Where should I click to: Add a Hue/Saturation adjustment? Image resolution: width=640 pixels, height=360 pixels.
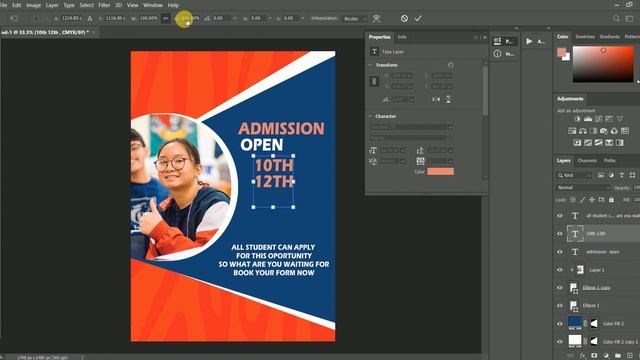click(x=572, y=131)
